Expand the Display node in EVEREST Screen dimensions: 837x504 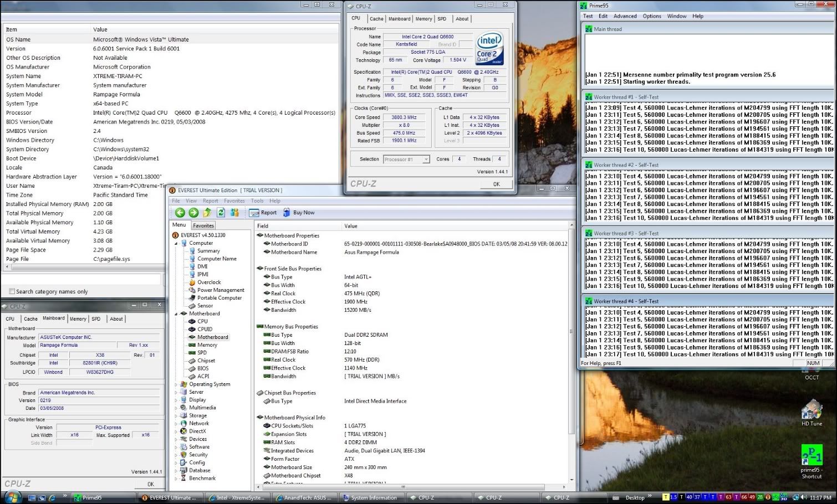(177, 400)
